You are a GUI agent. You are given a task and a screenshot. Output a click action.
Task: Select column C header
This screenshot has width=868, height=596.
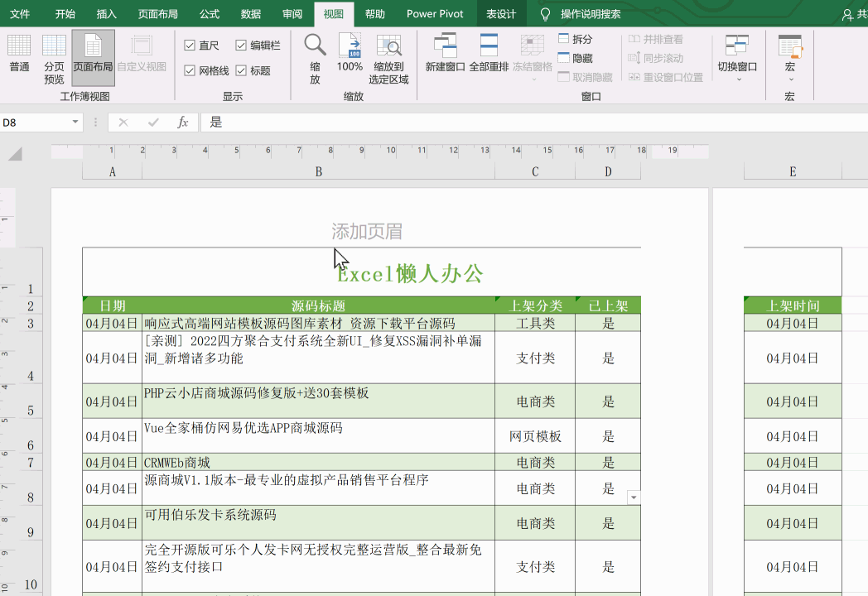coord(535,171)
